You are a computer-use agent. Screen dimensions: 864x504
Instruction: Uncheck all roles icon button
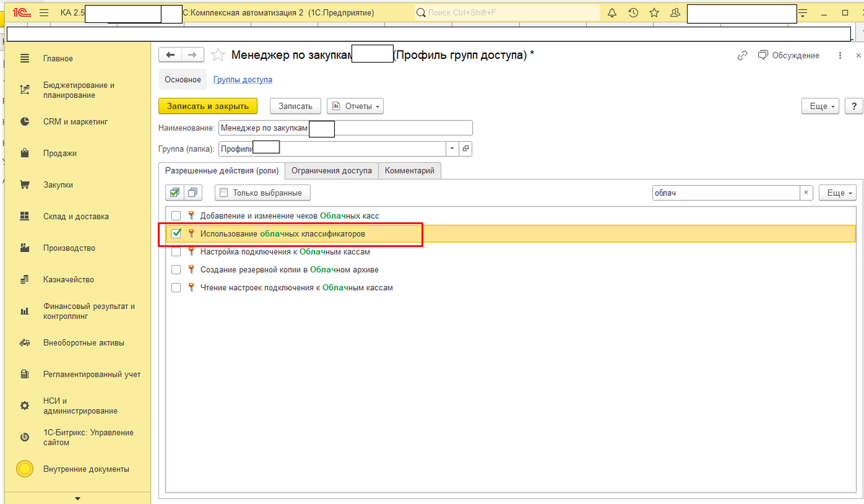(193, 193)
